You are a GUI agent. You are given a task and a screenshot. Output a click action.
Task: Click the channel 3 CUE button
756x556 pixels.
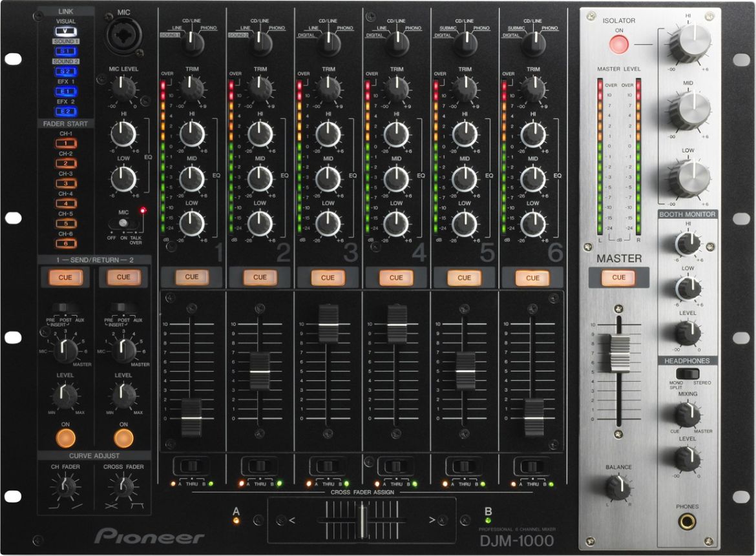coord(328,278)
